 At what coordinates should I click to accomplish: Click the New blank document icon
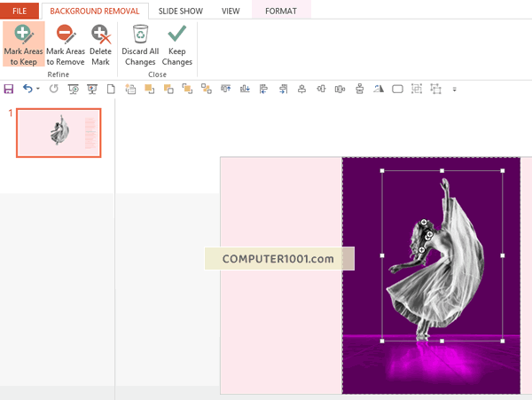tap(112, 89)
